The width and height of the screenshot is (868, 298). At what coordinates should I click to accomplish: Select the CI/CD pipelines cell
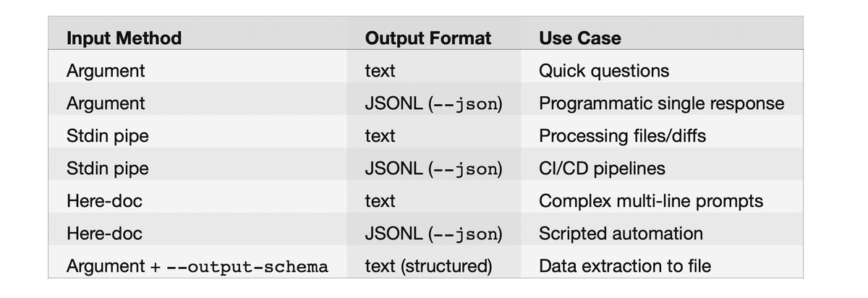(602, 169)
